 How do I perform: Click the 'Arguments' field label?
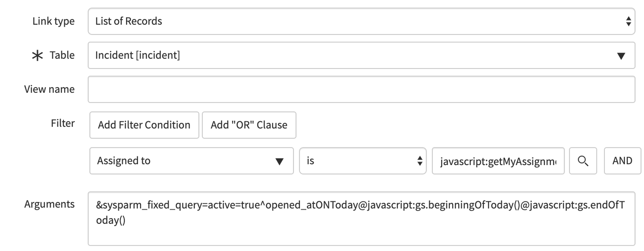coord(50,204)
